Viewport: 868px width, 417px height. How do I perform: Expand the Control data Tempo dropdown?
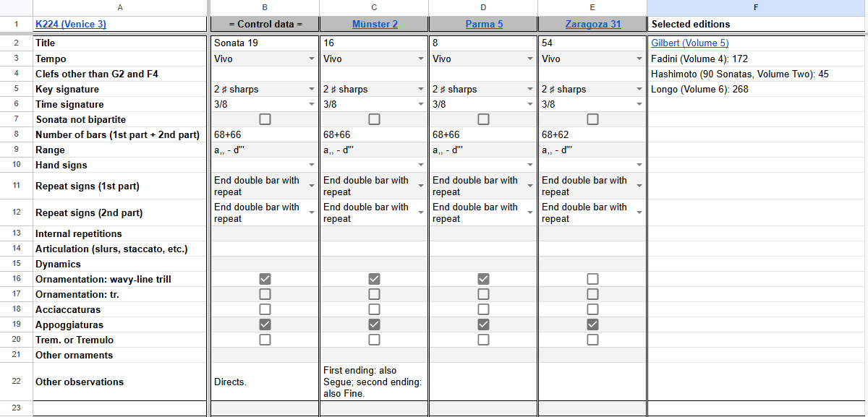click(312, 59)
